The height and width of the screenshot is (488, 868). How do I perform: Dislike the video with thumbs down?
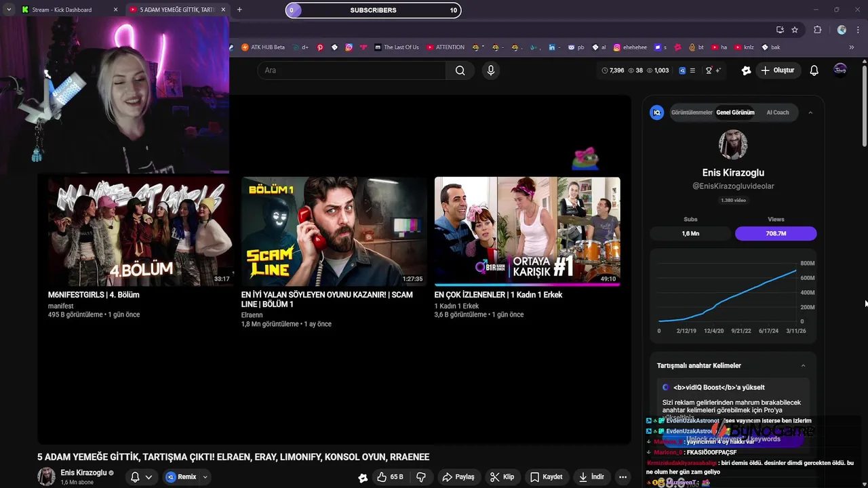coord(420,477)
